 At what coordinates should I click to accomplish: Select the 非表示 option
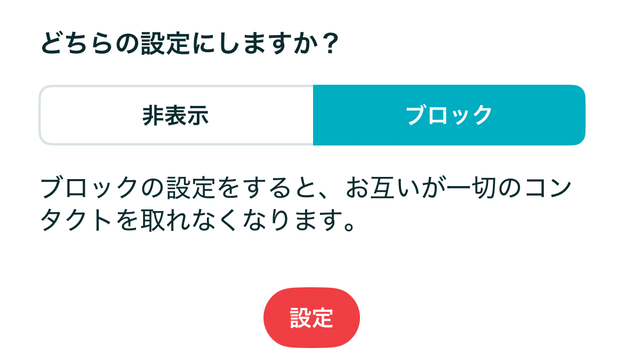[176, 115]
